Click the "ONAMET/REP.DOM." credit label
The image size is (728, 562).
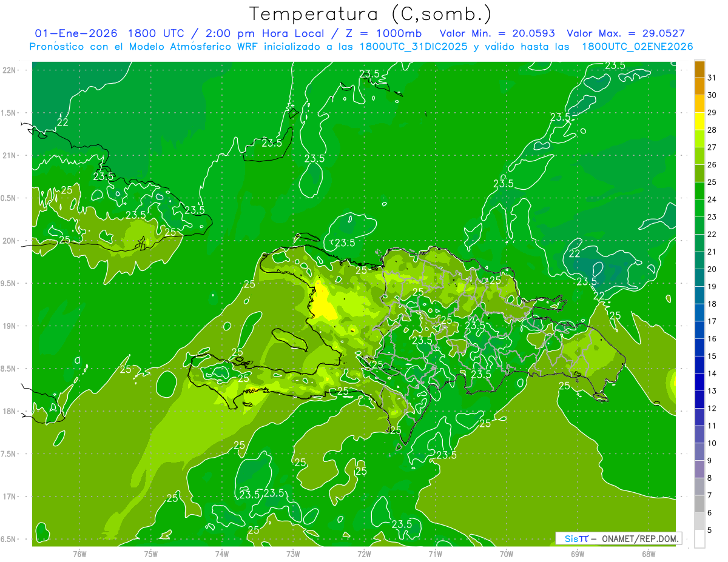(x=639, y=538)
